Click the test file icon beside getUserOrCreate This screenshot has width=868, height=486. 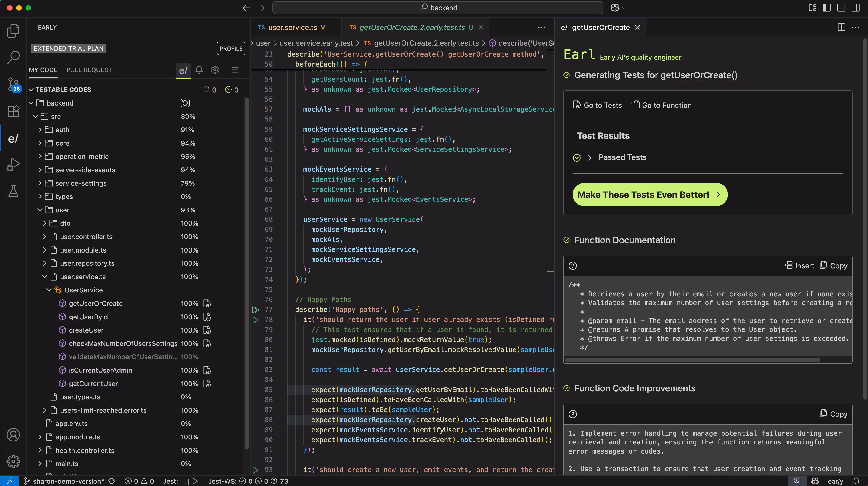[207, 304]
